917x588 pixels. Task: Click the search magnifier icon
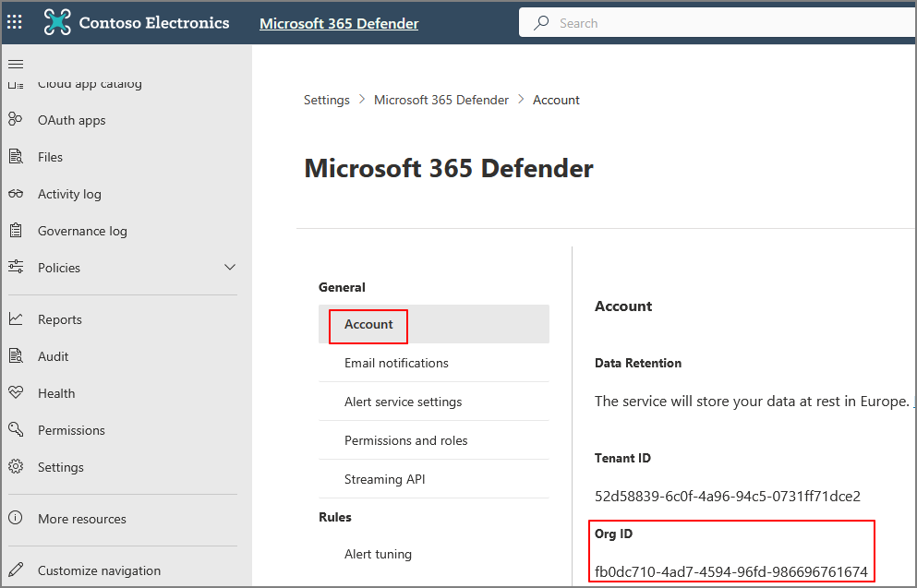(x=541, y=23)
